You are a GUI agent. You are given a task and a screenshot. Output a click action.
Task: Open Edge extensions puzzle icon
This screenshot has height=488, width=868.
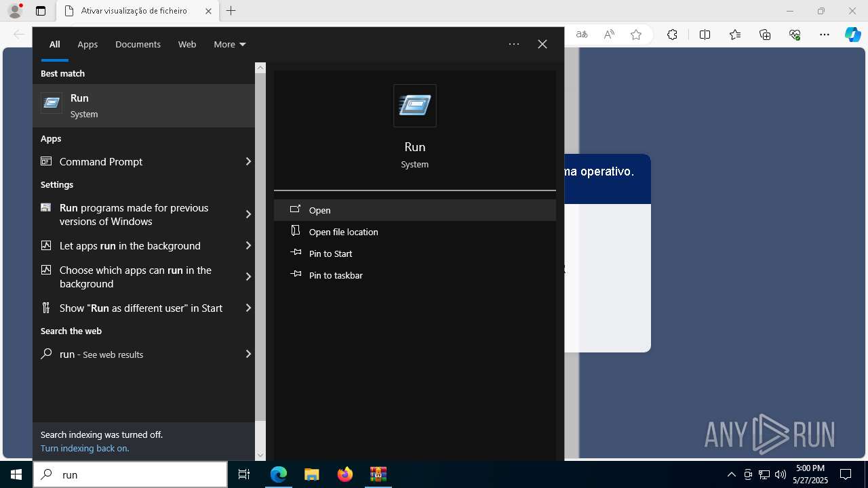672,35
